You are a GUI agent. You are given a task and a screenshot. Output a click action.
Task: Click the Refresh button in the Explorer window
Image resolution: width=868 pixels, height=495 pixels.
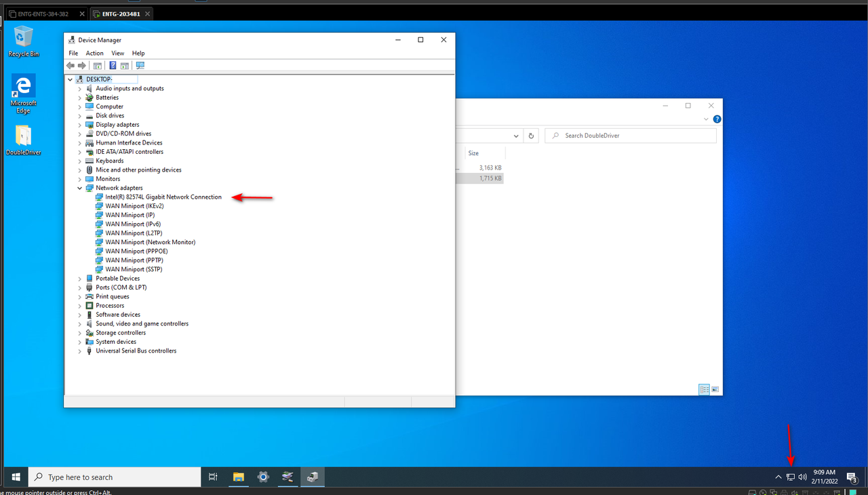[x=532, y=136]
